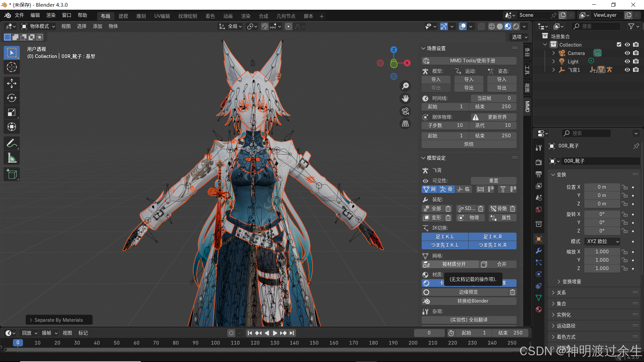This screenshot has width=644, height=362.
Task: Click the Add Cube tool icon
Action: point(12,174)
